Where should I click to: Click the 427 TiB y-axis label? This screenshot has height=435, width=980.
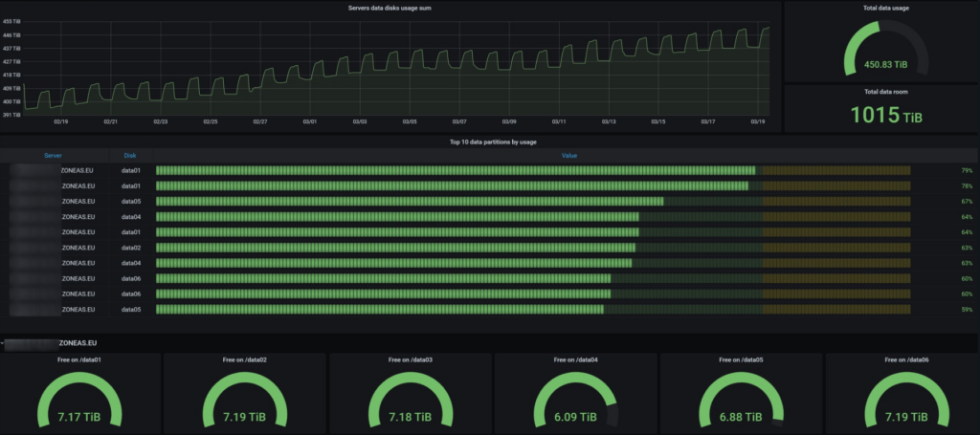(11, 62)
